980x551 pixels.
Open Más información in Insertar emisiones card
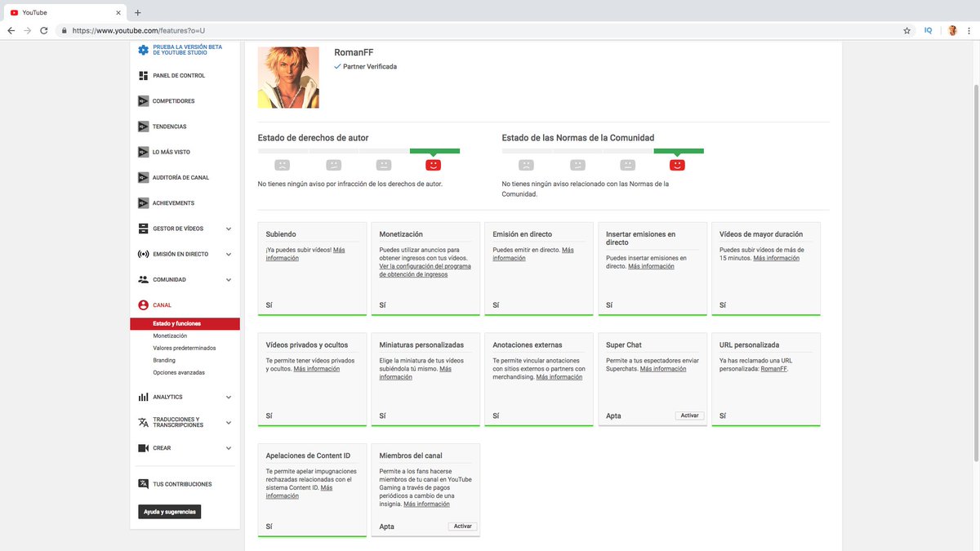(652, 266)
